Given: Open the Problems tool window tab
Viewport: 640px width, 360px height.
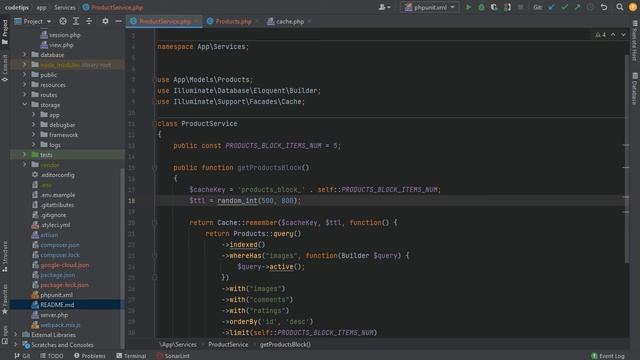Looking at the screenshot, I should pos(89,356).
